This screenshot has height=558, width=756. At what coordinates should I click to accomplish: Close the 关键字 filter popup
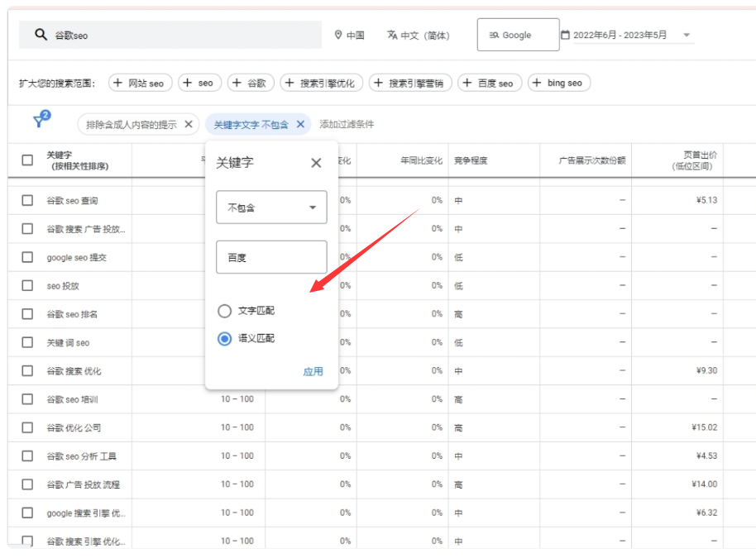[316, 163]
